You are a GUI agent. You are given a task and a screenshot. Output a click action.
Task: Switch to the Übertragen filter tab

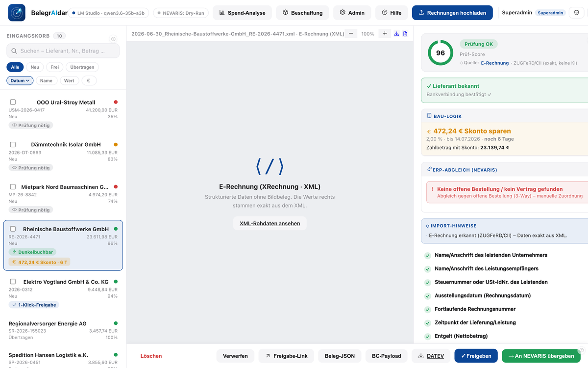click(x=82, y=67)
